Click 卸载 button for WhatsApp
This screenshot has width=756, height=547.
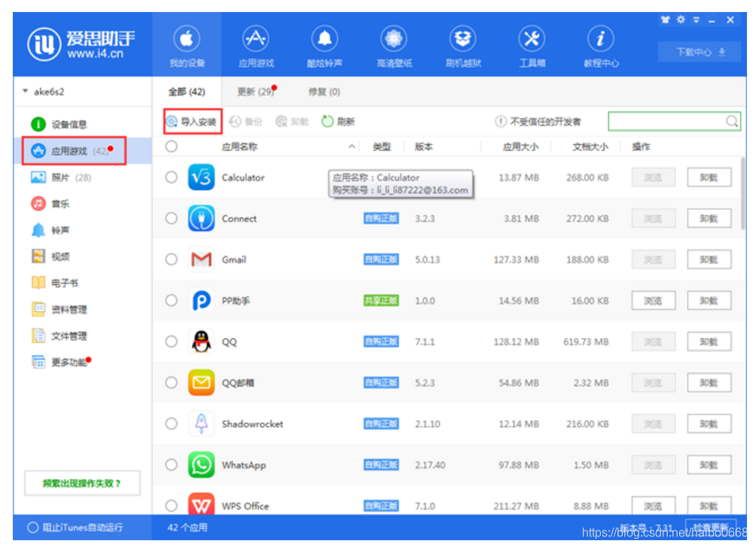tap(709, 464)
